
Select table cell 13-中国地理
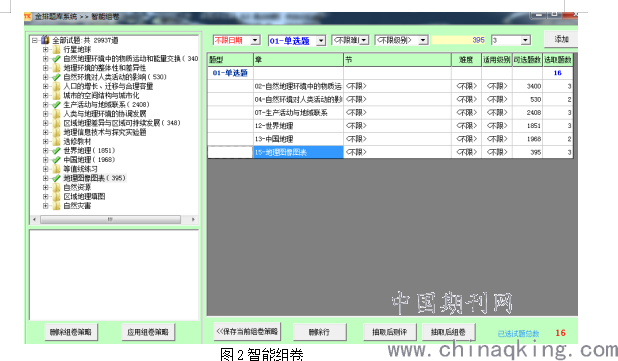pos(298,139)
